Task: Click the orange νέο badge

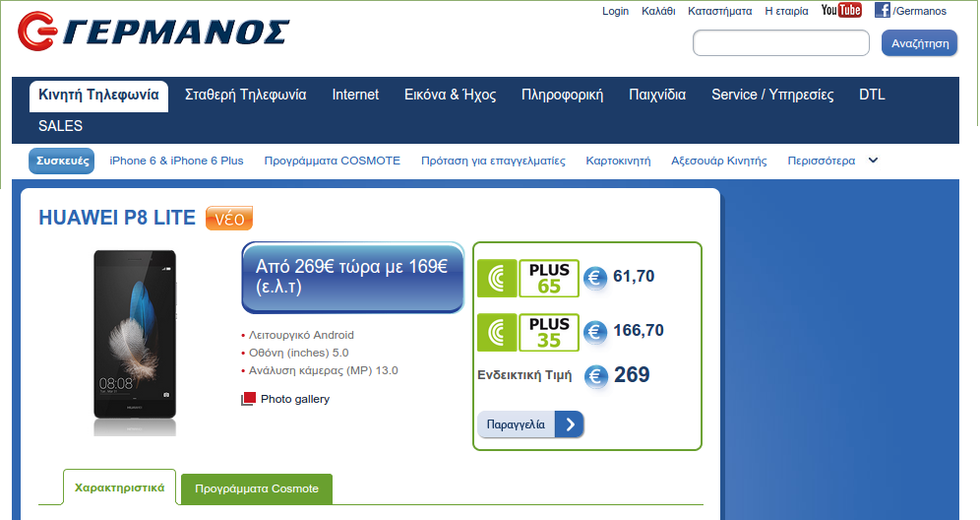Action: [229, 218]
